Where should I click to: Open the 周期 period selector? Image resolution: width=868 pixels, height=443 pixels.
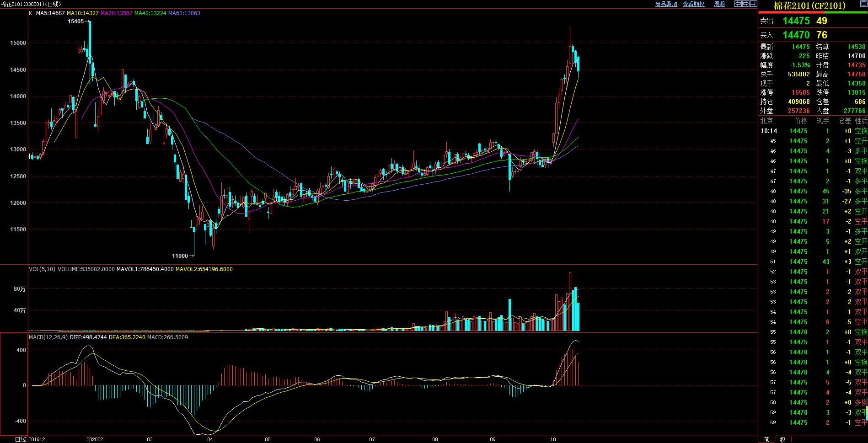pos(719,4)
